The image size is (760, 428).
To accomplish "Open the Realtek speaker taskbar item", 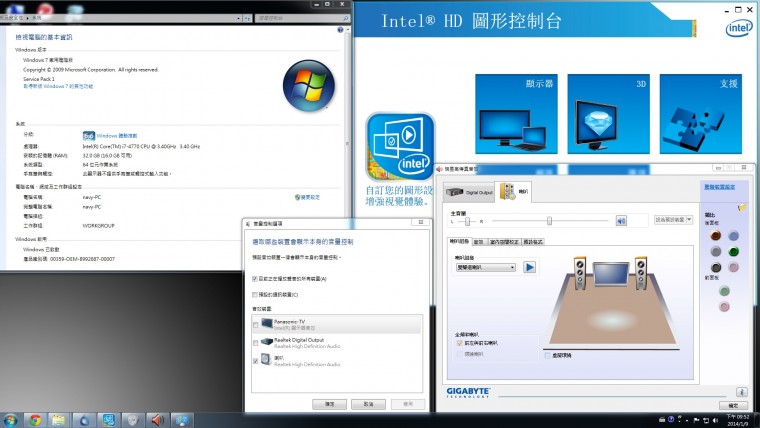I will click(x=157, y=420).
